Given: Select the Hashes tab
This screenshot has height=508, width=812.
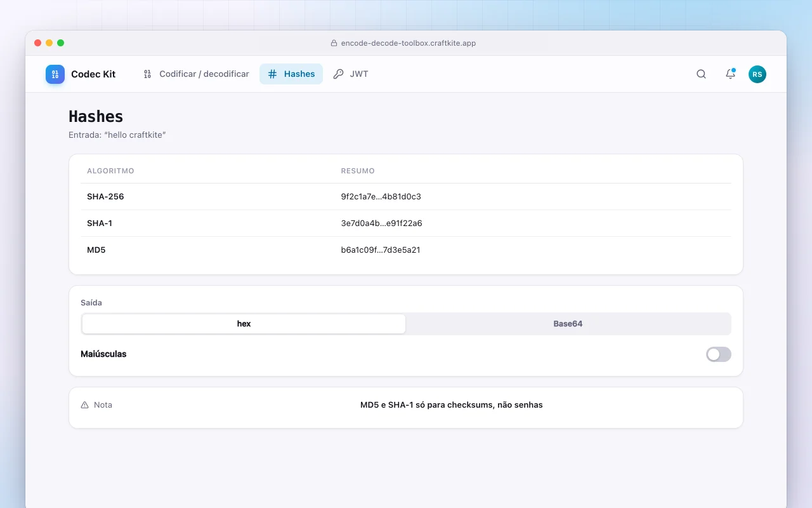Looking at the screenshot, I should 291,74.
